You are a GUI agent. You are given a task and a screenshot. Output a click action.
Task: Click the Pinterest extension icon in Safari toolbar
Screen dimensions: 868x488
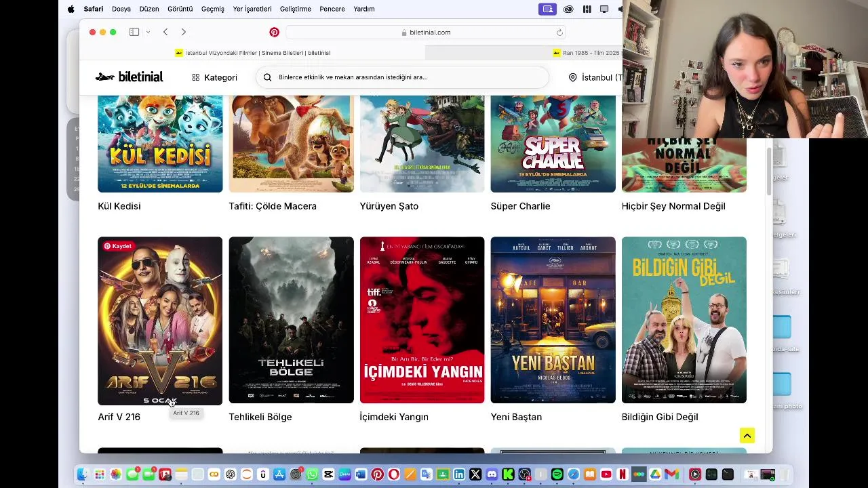point(274,32)
